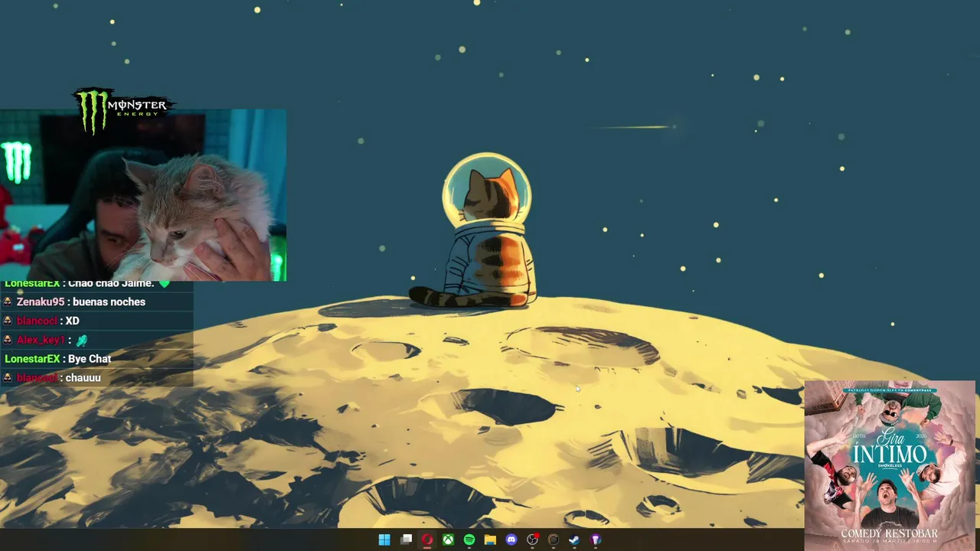This screenshot has height=551, width=980.
Task: Click the Monster Energy logo overlay
Action: 122,109
